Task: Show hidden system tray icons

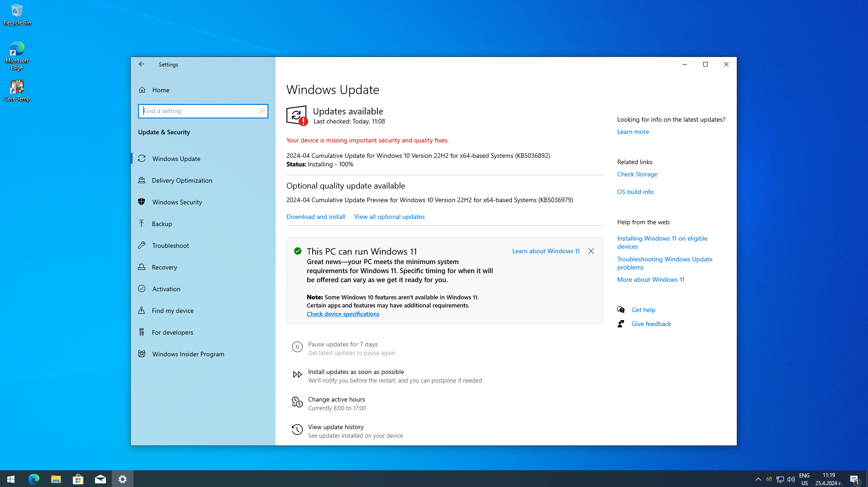Action: coord(758,479)
